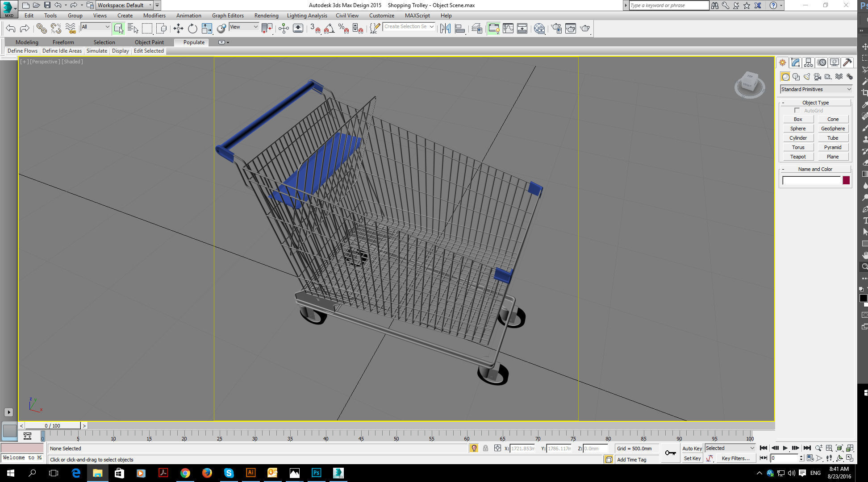Open the Workspace: Default dropdown
The width and height of the screenshot is (868, 482).
point(125,5)
